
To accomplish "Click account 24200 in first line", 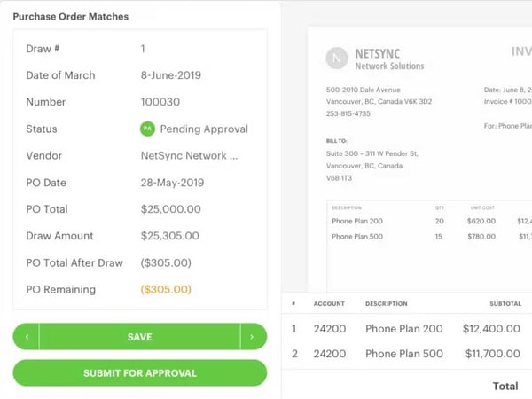I will pos(329,329).
